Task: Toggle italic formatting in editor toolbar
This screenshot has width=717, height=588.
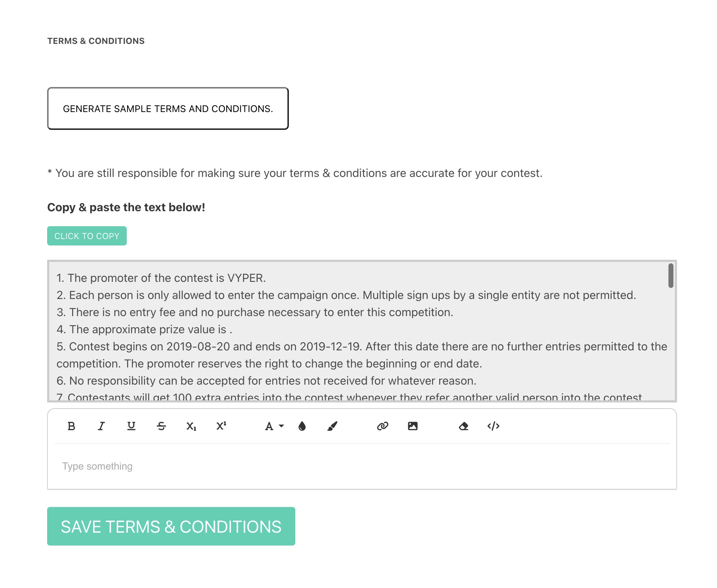Action: [x=101, y=426]
